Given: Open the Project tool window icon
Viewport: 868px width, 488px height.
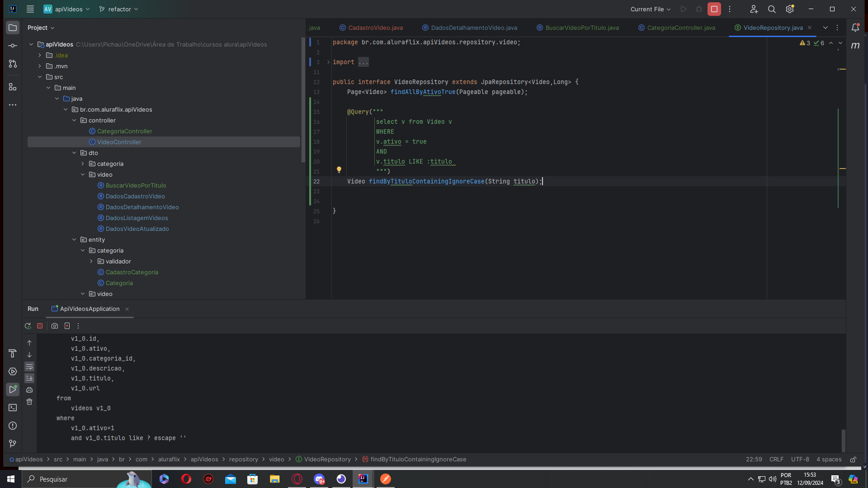Looking at the screenshot, I should [13, 28].
